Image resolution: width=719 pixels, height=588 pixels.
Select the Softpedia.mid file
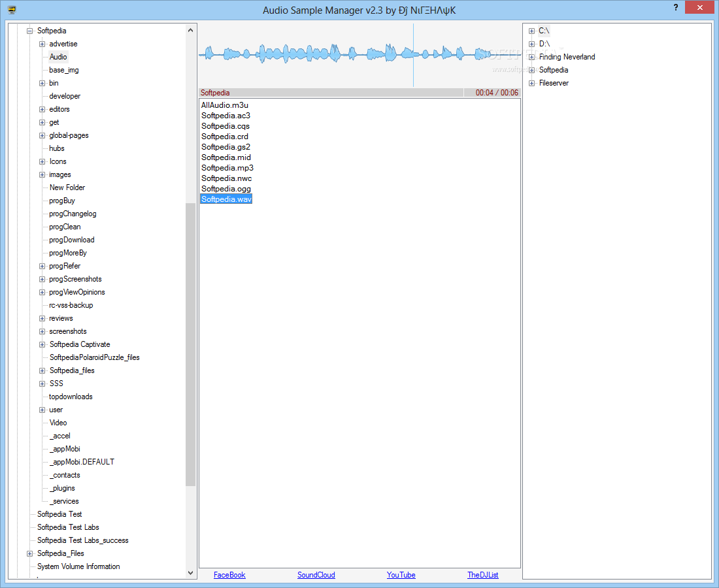coord(226,157)
